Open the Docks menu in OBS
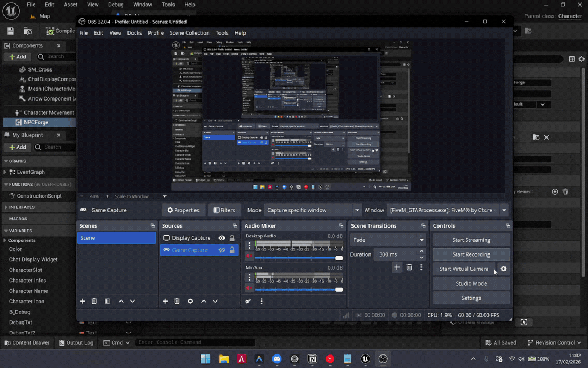Viewport: 588px width, 368px height. point(134,33)
